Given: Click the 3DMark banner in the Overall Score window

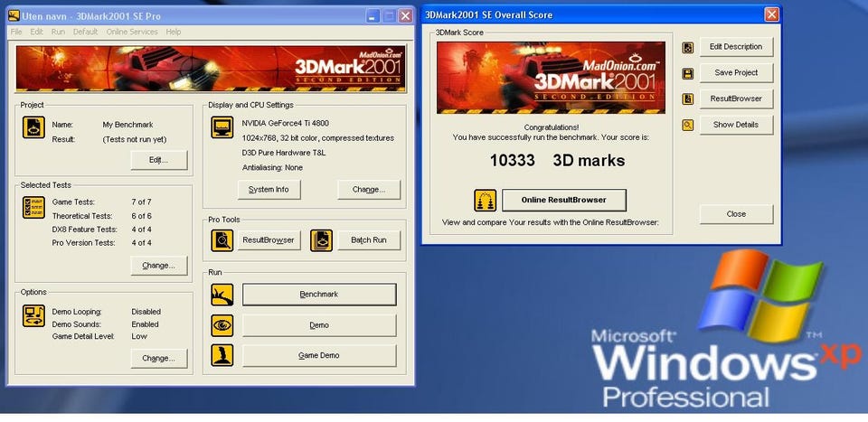Looking at the screenshot, I should tap(551, 78).
